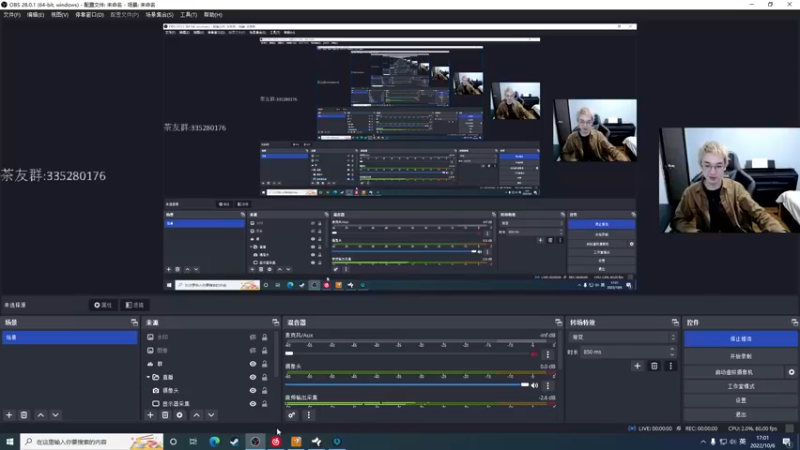Open the 文件(F) menu

pos(12,15)
